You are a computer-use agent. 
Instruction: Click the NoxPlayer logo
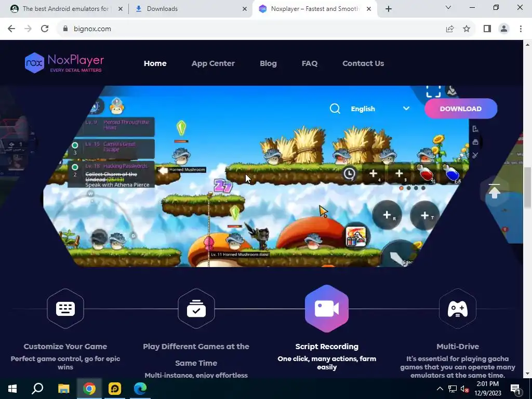click(x=64, y=63)
